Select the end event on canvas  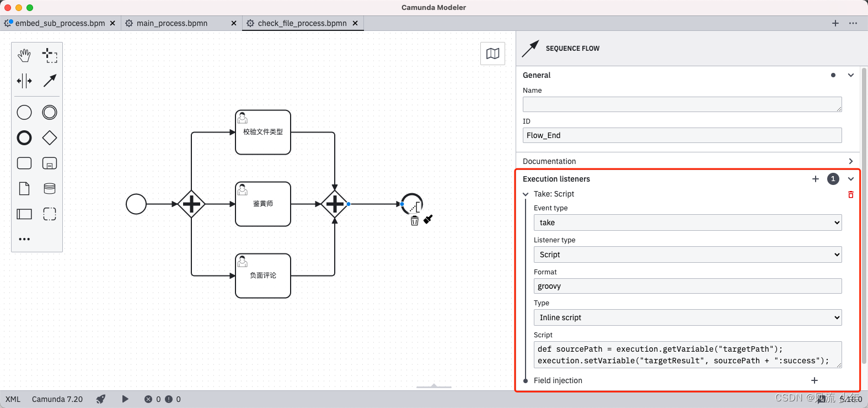click(x=412, y=204)
